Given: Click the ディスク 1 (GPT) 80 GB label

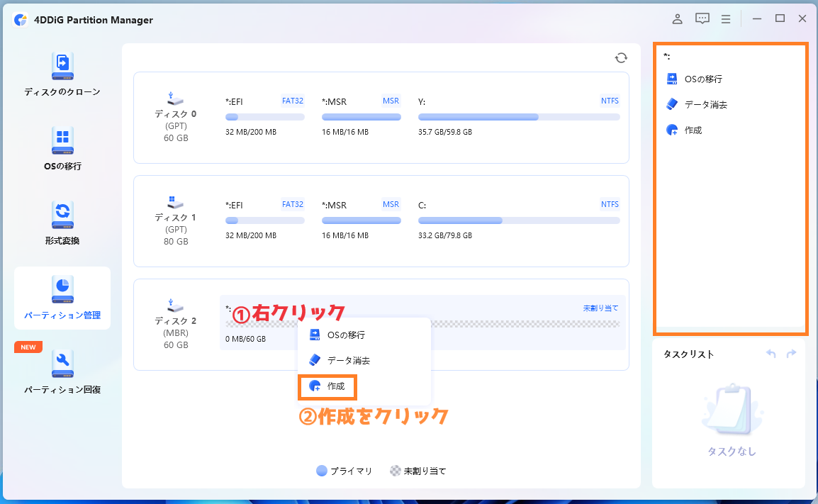Looking at the screenshot, I should pos(176,229).
